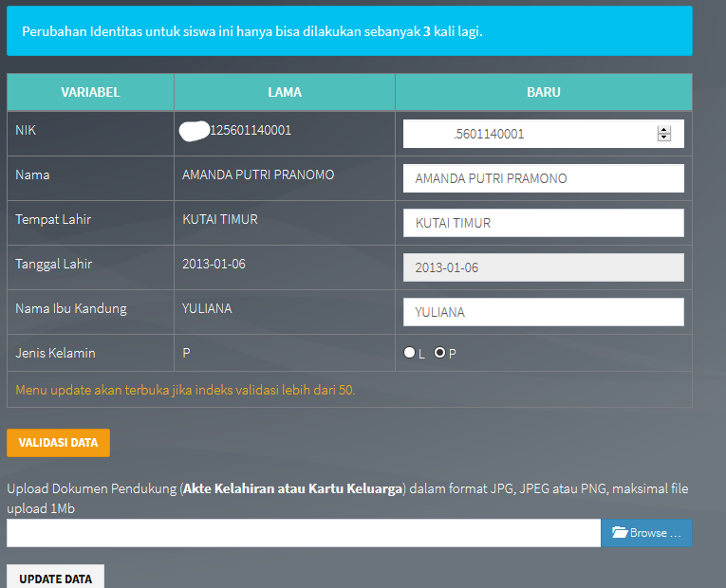The height and width of the screenshot is (588, 726).
Task: Click old birthplace KUTAI TIMUR in LAMA column
Action: tap(220, 219)
